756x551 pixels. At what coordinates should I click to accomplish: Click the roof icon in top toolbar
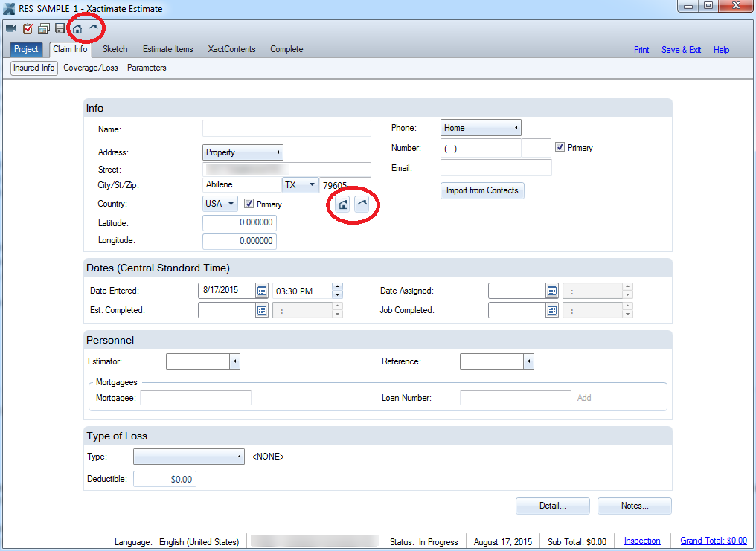[93, 28]
